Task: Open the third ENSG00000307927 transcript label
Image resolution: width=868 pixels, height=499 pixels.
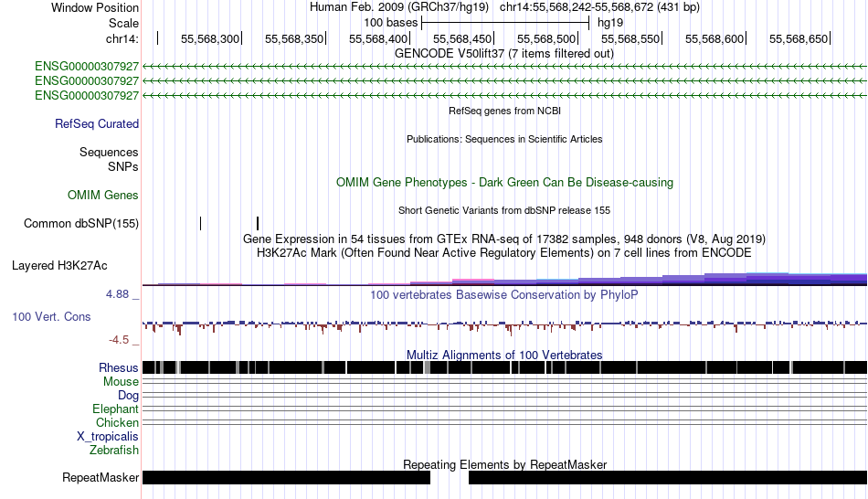Action: pyautogui.click(x=87, y=96)
